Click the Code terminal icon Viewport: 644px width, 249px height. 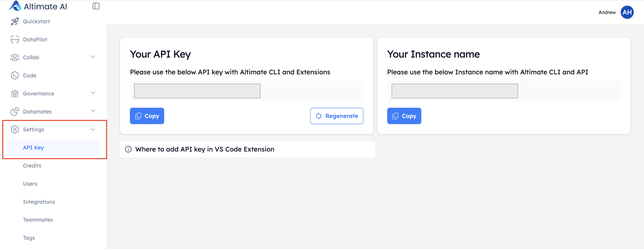pos(15,75)
